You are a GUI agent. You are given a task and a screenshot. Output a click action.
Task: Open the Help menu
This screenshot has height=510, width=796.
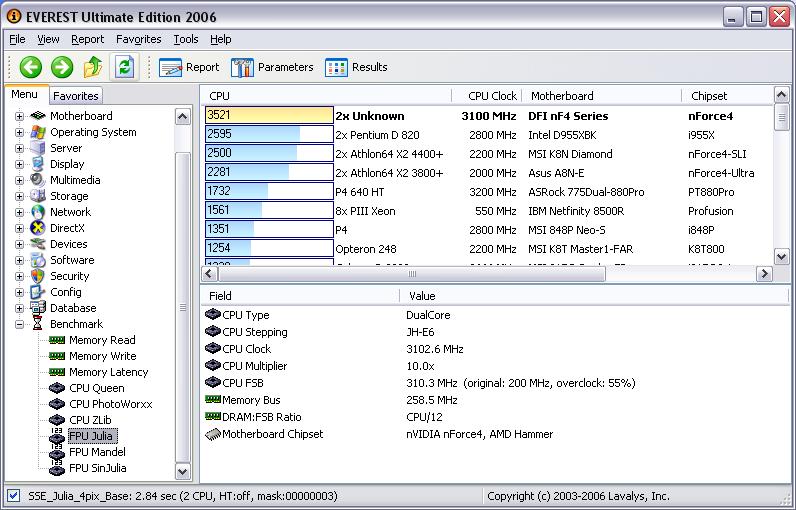(221, 39)
